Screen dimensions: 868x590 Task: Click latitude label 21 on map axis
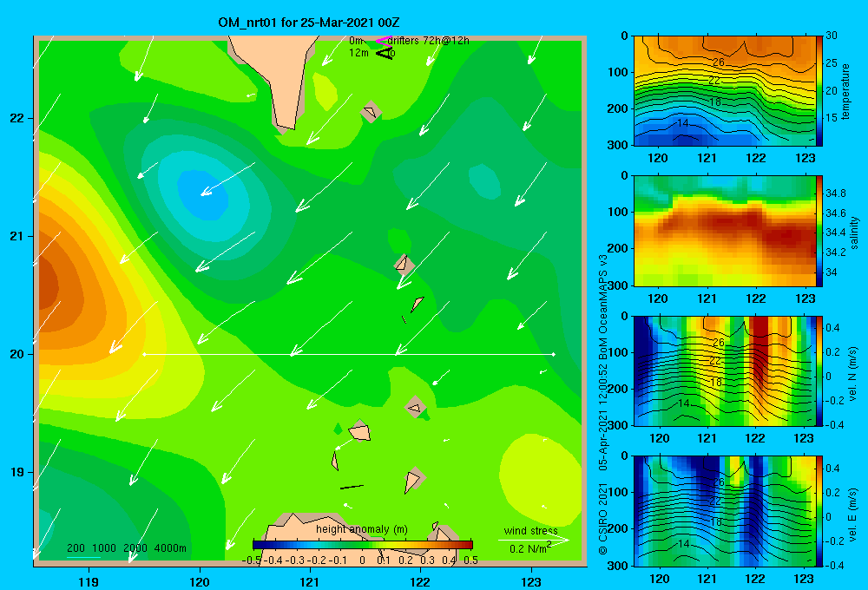click(x=17, y=236)
